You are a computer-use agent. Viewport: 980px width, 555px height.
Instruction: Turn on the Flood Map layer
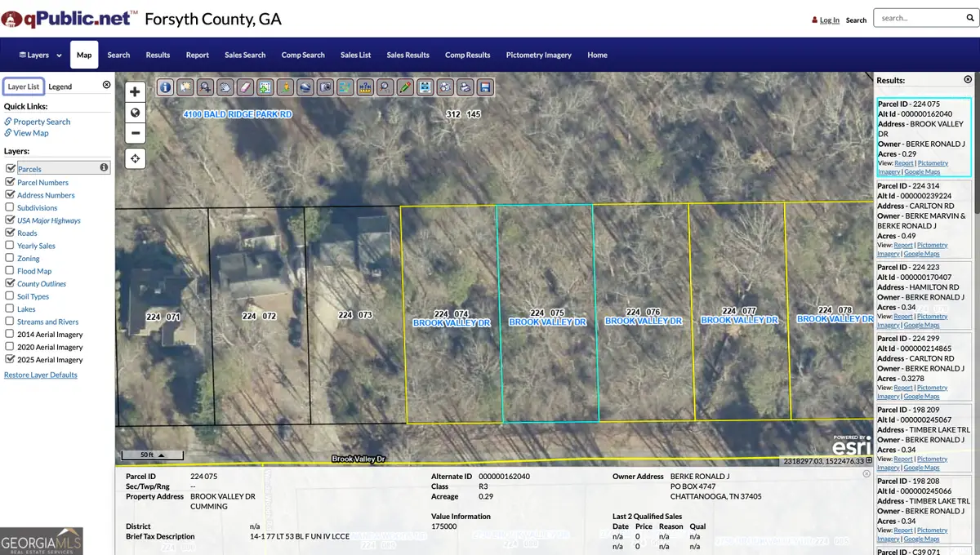[8, 270]
